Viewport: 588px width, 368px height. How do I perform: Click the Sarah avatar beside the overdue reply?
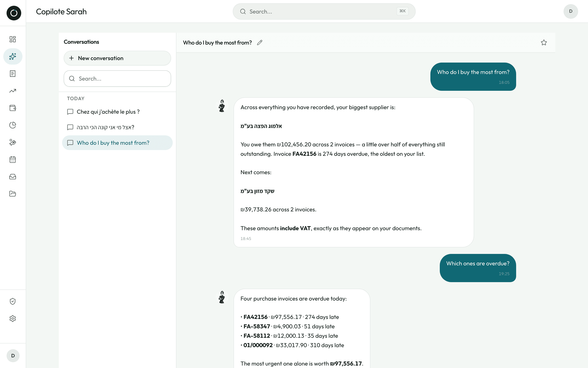tap(222, 297)
